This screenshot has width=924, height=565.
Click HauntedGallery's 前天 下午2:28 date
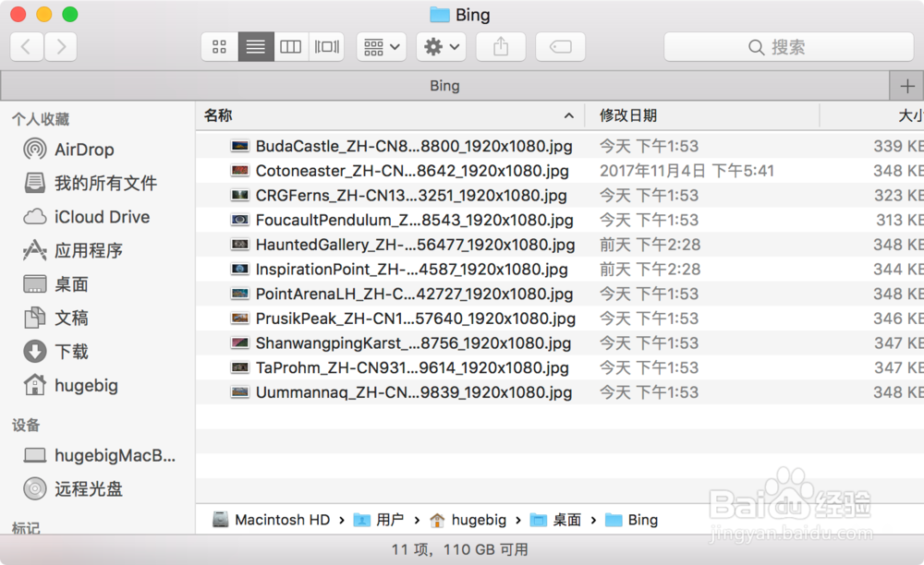coord(650,245)
